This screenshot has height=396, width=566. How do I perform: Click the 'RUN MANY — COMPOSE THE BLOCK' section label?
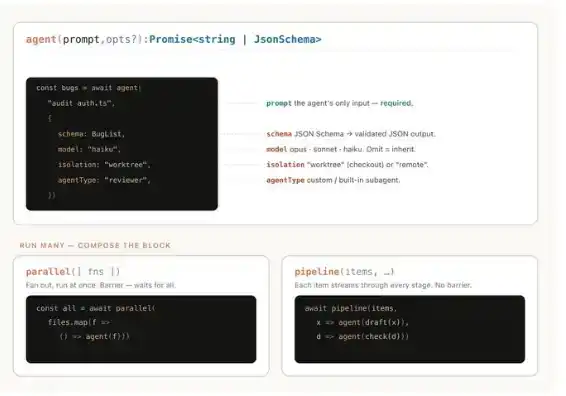(95, 245)
